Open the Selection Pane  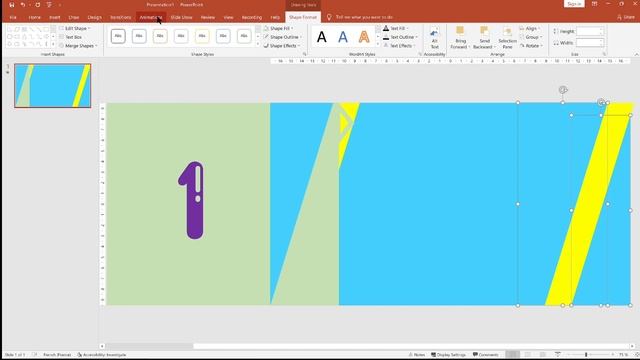[507, 38]
